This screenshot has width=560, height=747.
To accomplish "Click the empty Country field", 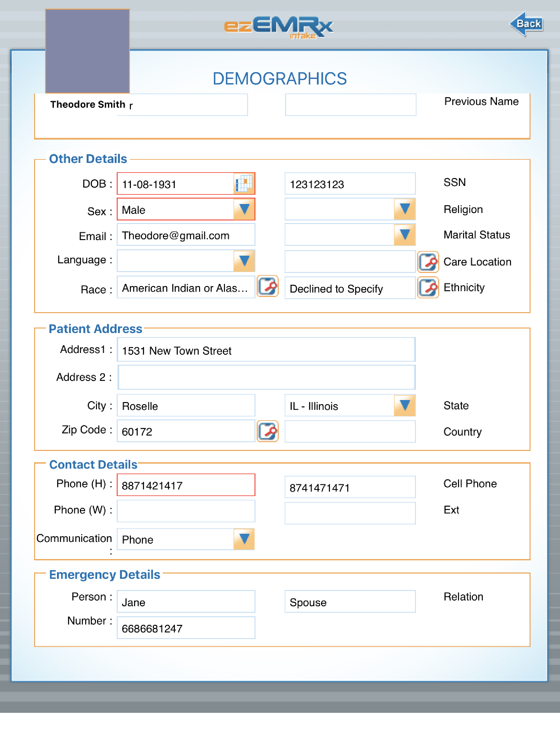I will (350, 431).
